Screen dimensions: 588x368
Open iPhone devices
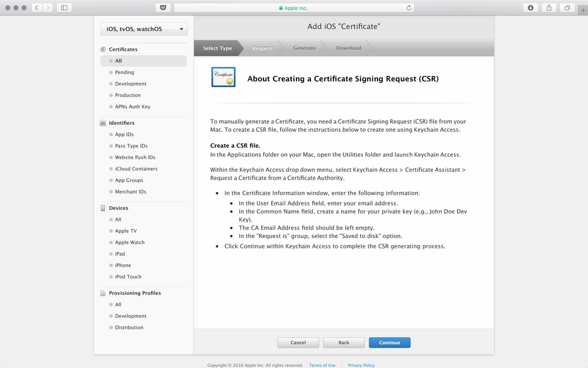[123, 266]
